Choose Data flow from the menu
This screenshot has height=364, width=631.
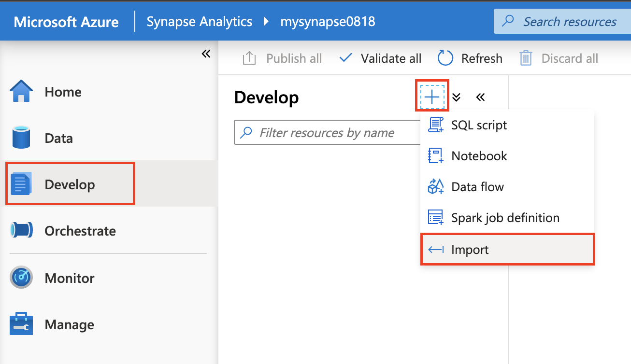pos(507,187)
